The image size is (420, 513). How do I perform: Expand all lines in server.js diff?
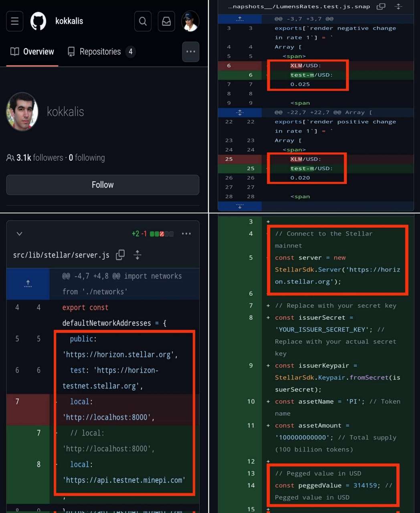coord(137,255)
